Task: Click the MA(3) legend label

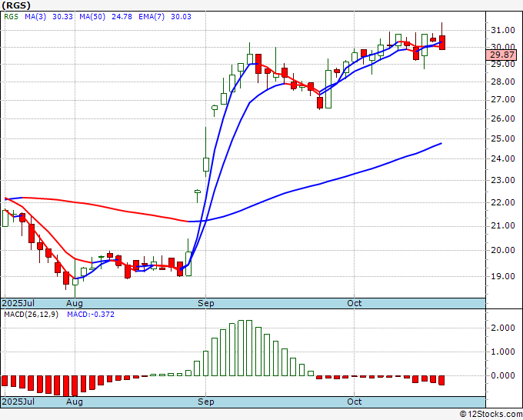Action: coord(35,17)
